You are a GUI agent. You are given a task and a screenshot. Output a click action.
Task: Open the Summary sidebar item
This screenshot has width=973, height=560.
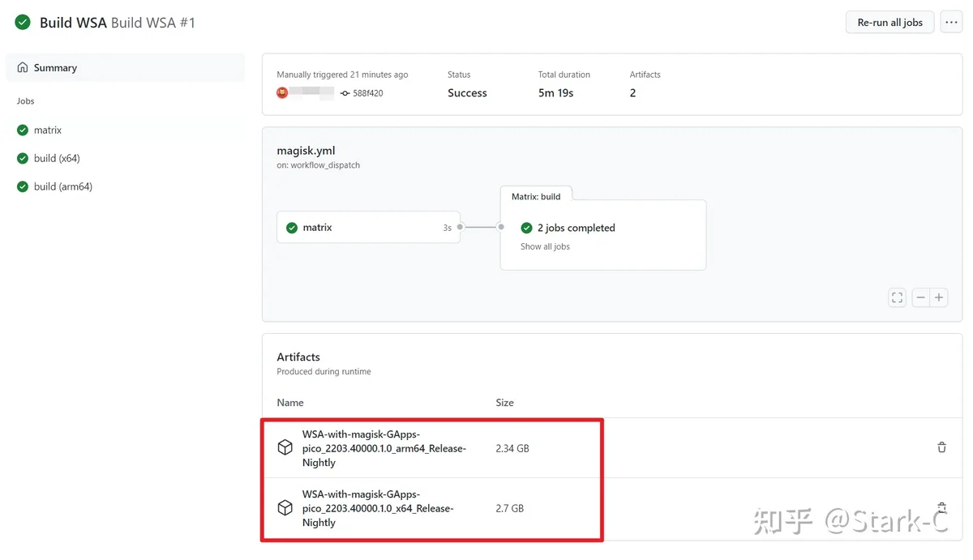tap(125, 67)
